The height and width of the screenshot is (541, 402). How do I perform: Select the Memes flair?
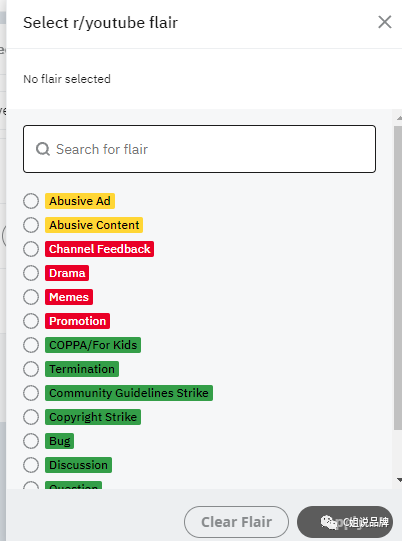(x=31, y=297)
